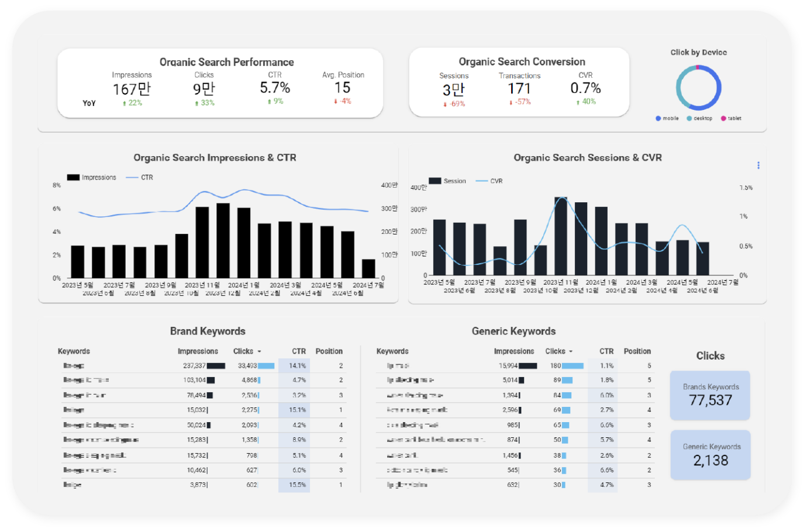Sort by Position header in Brand Keywords table
Viewport: 807px width, 532px height.
[329, 351]
